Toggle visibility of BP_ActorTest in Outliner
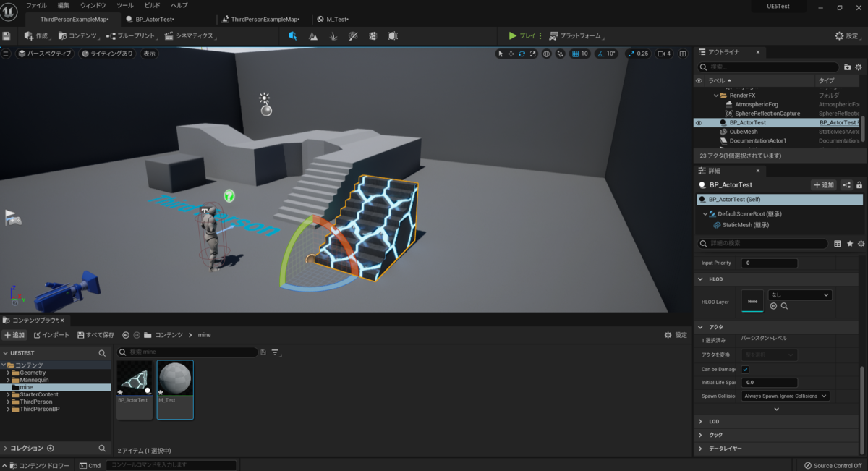 point(699,123)
